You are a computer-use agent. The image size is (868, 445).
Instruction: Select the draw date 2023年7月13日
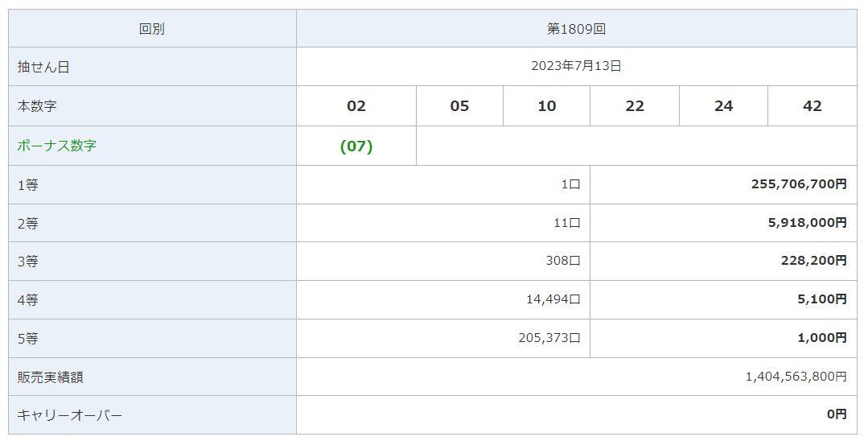576,66
